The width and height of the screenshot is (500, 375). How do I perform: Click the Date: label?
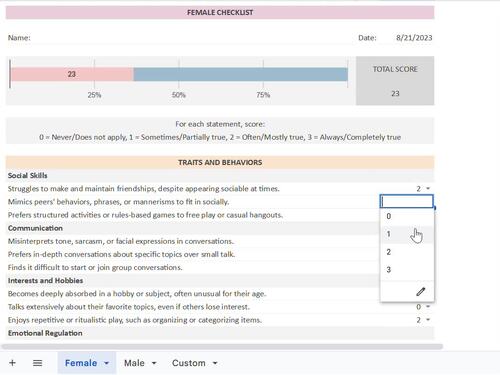click(x=367, y=38)
